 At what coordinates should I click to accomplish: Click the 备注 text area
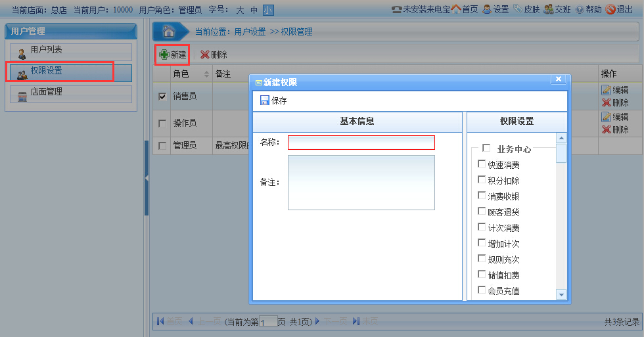tap(361, 183)
